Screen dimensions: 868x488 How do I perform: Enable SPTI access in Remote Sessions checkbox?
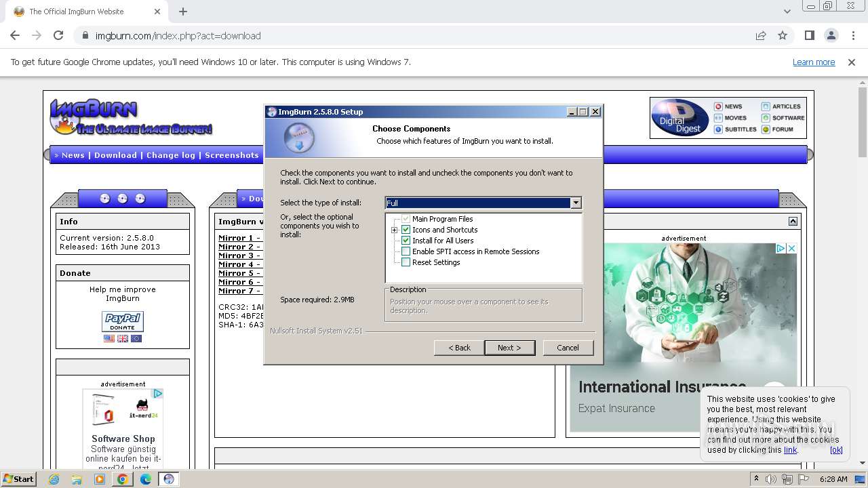(x=406, y=251)
